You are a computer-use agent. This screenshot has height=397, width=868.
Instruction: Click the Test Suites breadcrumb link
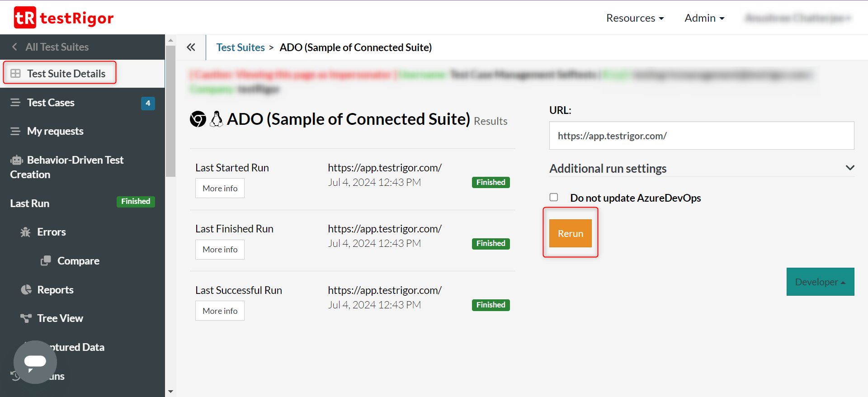coord(241,47)
